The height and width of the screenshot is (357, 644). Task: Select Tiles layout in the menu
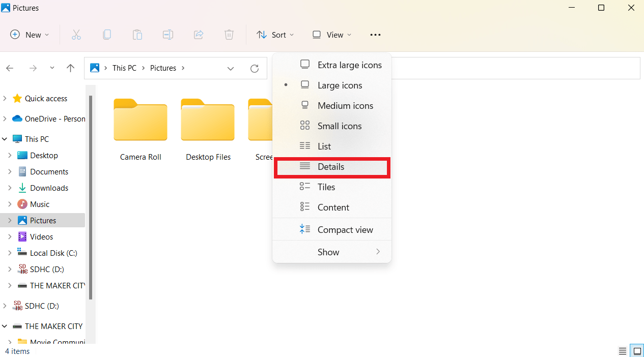(x=326, y=187)
